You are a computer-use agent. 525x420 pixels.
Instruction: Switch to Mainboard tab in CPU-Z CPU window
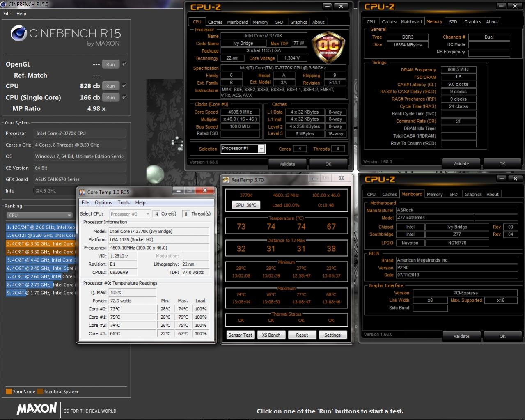(237, 22)
